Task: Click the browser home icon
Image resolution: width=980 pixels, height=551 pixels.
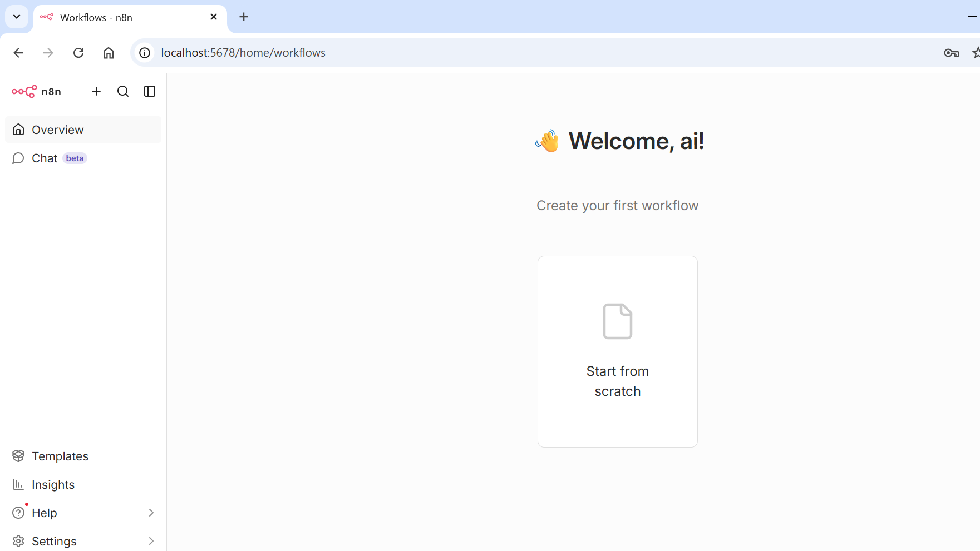Action: tap(109, 53)
